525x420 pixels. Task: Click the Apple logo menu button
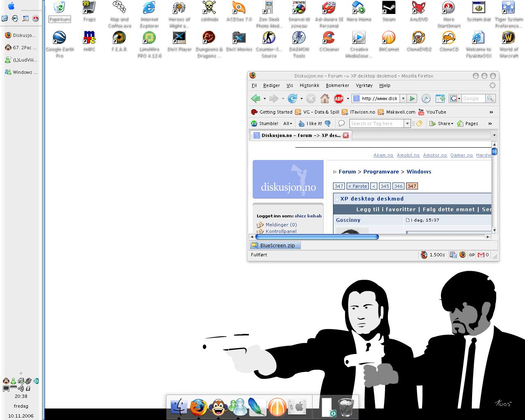click(11, 6)
